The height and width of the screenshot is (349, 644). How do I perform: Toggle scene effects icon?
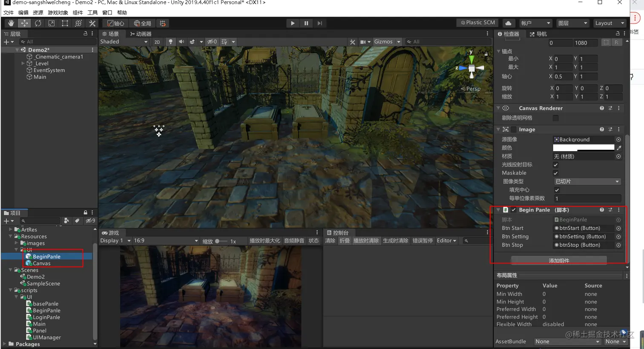pyautogui.click(x=192, y=42)
